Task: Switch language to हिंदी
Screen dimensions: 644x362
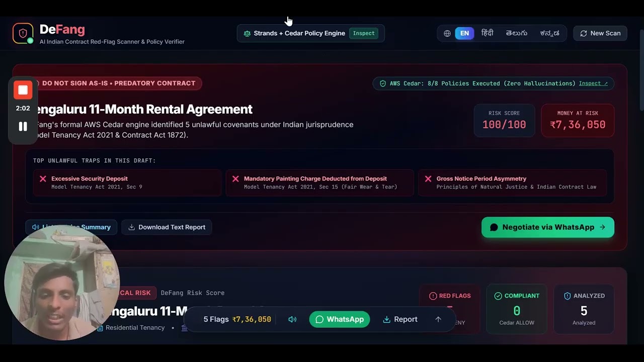Action: 487,33
